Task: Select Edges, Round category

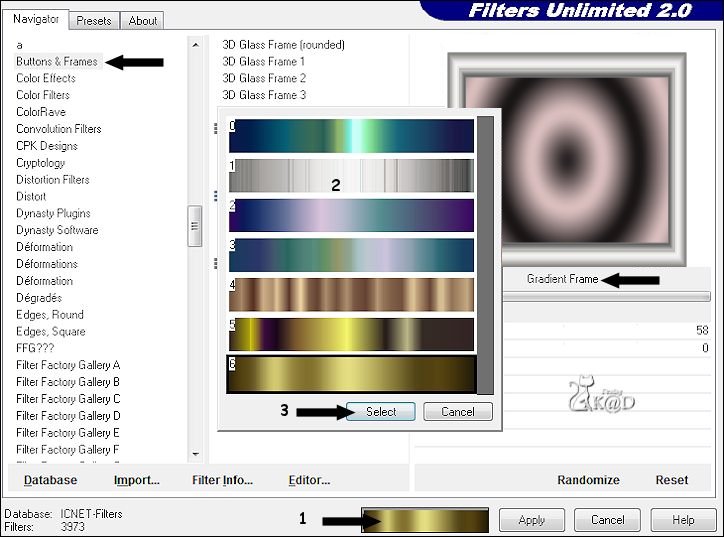Action: click(x=50, y=314)
